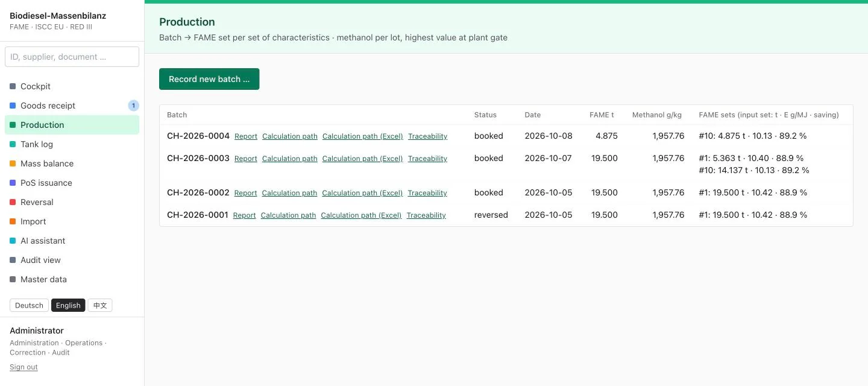Click the cyan square icon beside AI assistant
The image size is (868, 386).
(x=13, y=241)
